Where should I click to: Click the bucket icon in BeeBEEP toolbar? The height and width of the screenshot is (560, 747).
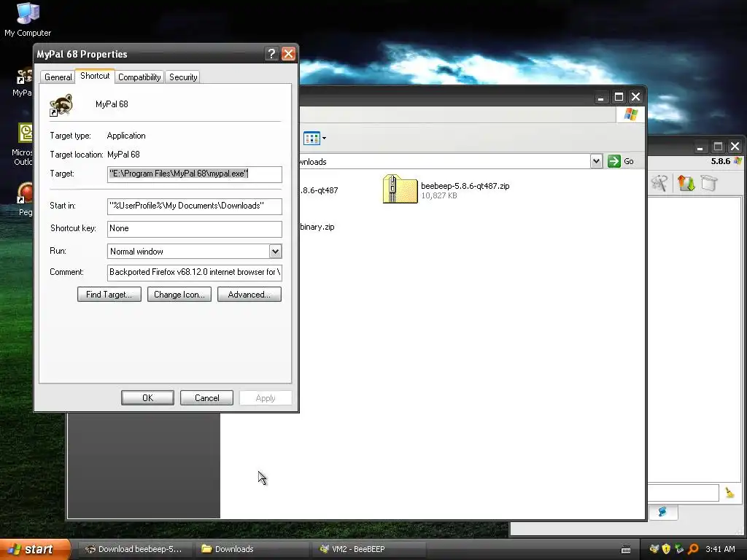[x=709, y=183]
